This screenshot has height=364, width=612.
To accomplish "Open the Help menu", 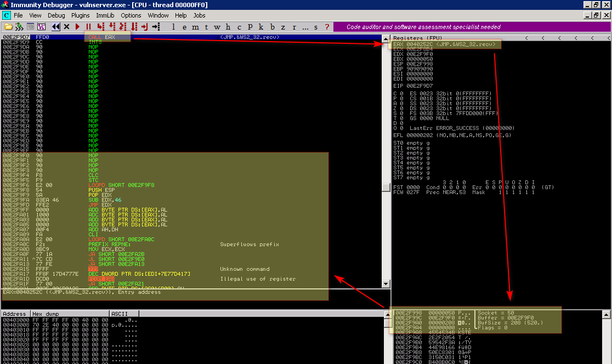I will pyautogui.click(x=181, y=15).
